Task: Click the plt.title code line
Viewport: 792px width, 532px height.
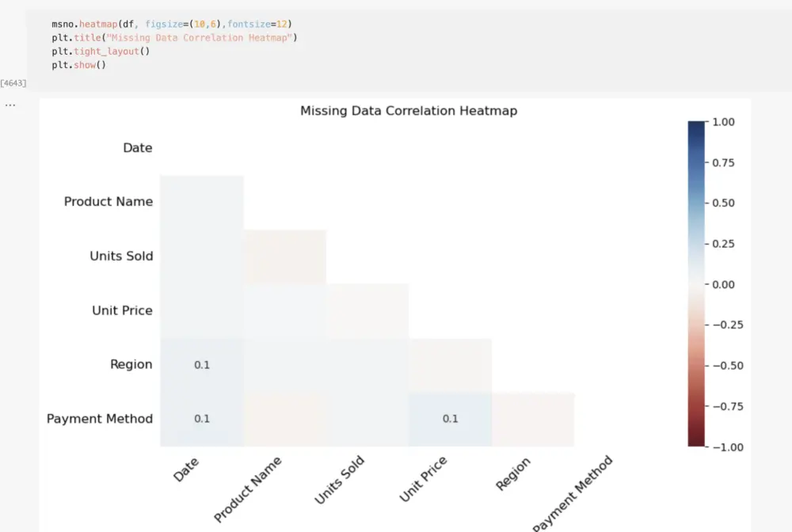Action: pos(174,37)
